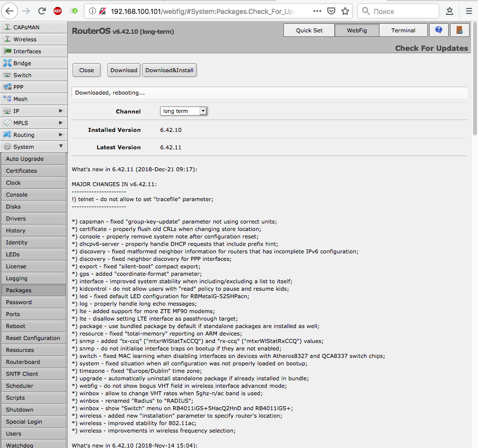Image resolution: width=478 pixels, height=448 pixels.
Task: Switch to WebFig tab
Action: 357,30
